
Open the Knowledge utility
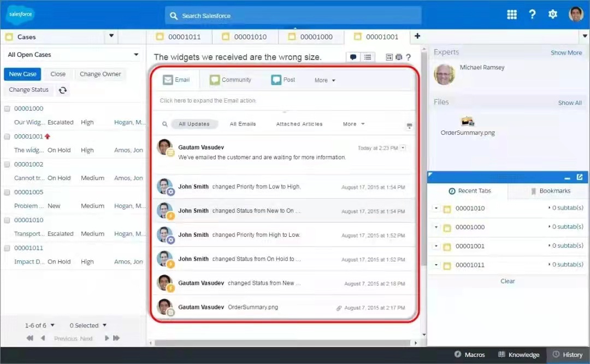[x=518, y=355]
